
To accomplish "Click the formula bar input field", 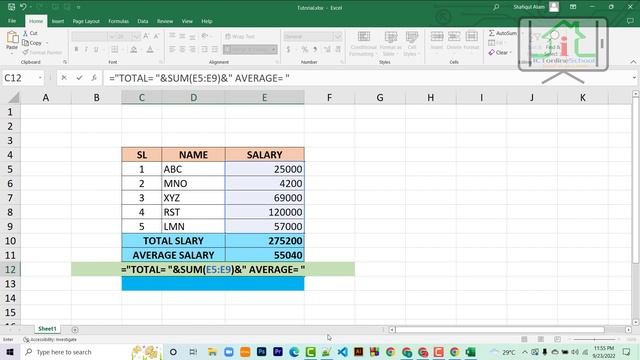I will (x=367, y=78).
